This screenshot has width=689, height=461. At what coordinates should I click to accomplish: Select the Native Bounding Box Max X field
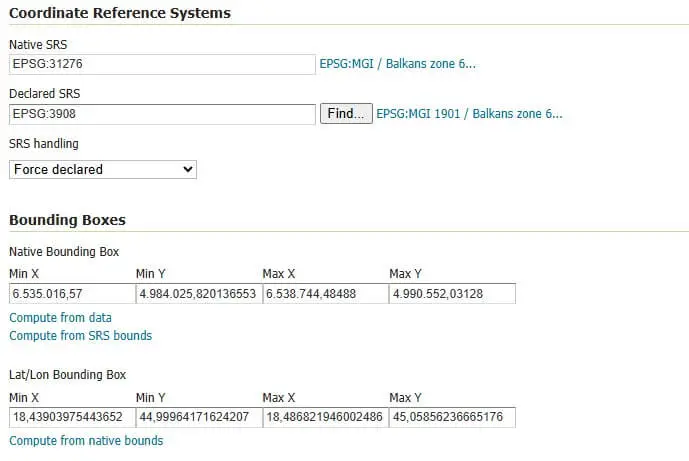tap(326, 294)
